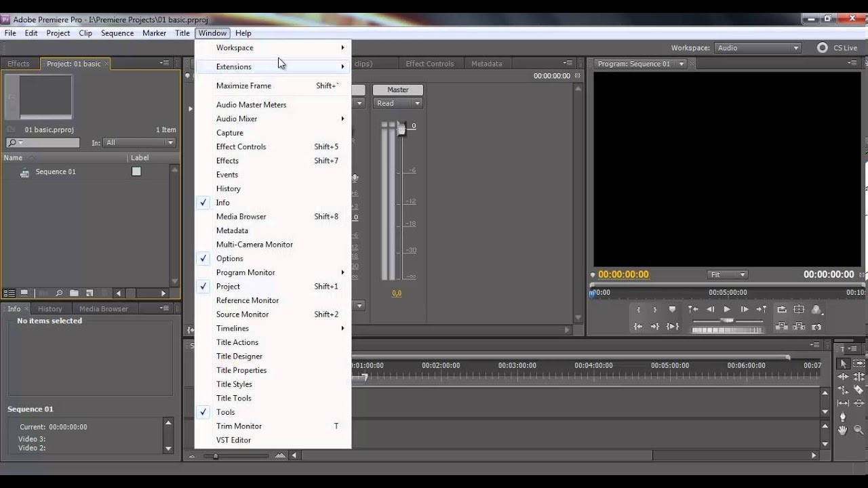Expand the Program Monitor submenu
This screenshot has width=868, height=488.
point(273,272)
